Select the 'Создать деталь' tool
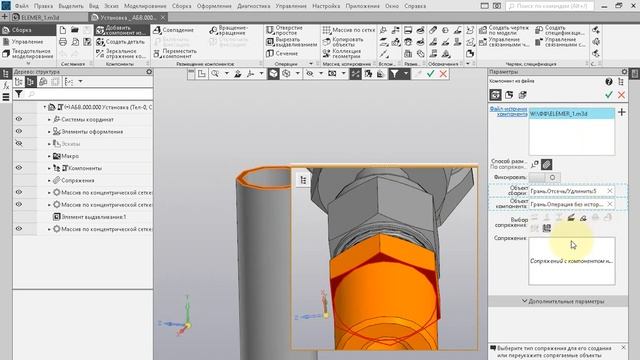This screenshot has height=360, width=640. tap(121, 42)
